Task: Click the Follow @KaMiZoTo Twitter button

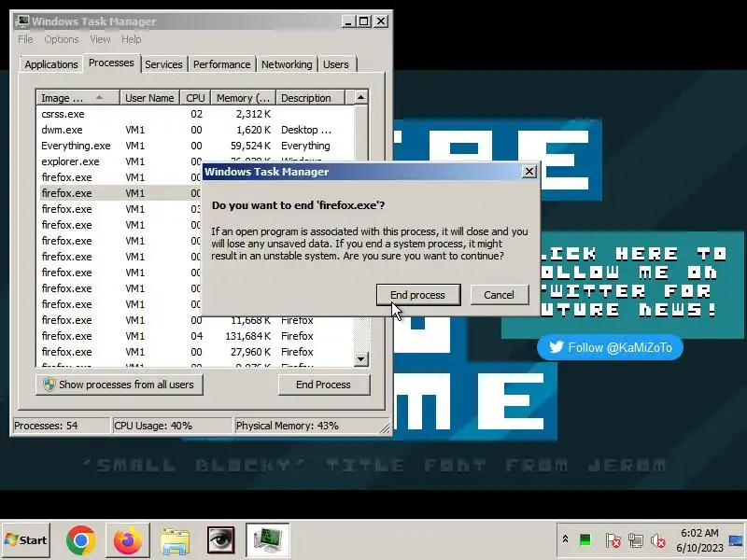Action: coord(610,347)
